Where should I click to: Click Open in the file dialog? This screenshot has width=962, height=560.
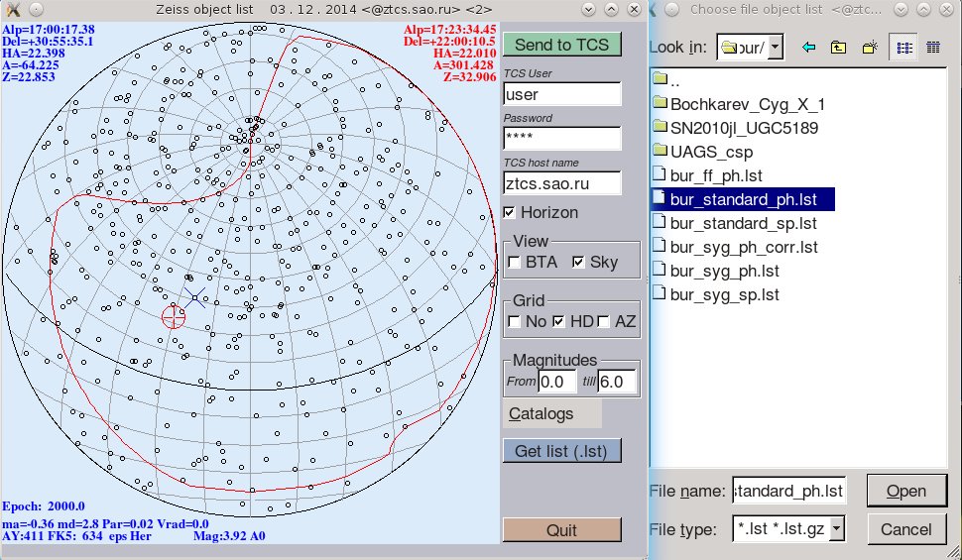906,491
